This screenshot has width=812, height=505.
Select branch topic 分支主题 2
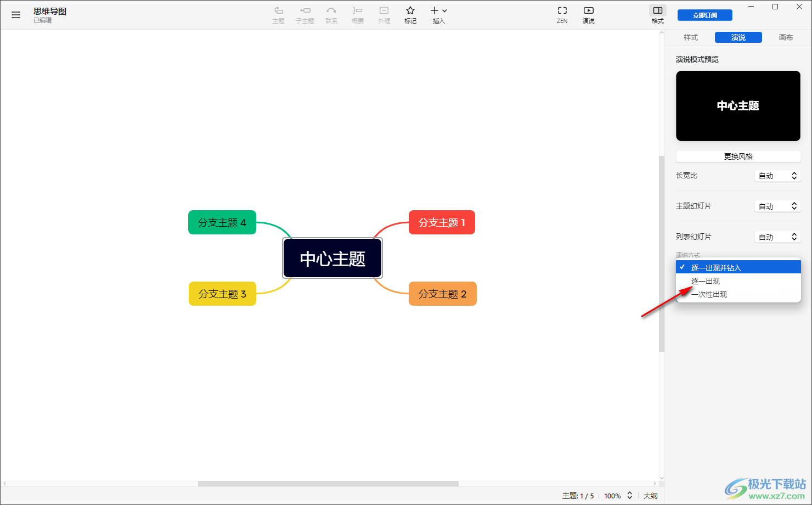click(443, 294)
